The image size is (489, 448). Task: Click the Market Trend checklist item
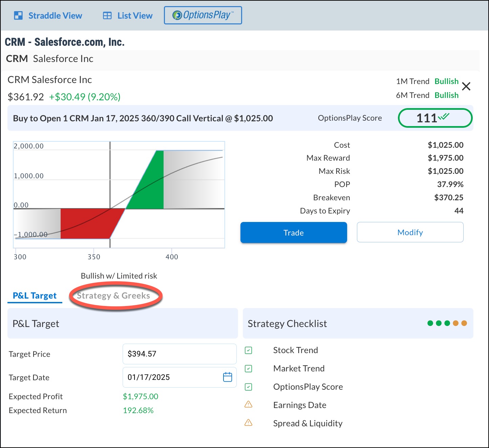299,368
